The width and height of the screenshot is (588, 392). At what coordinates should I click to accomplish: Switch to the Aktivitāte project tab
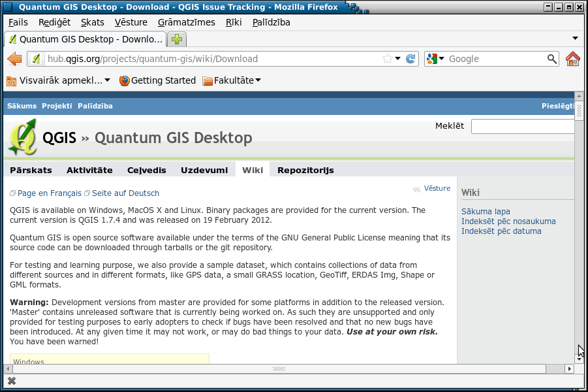pyautogui.click(x=89, y=170)
